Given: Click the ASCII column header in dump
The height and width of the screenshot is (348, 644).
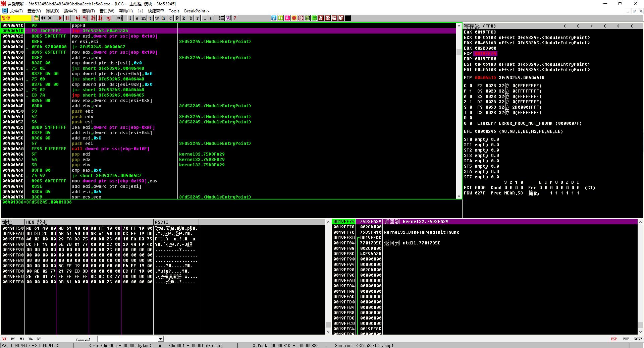Looking at the screenshot, I should (176, 222).
